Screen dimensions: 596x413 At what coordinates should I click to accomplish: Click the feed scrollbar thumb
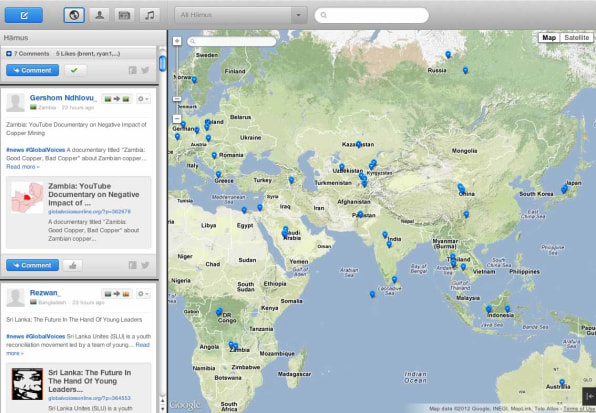[x=162, y=63]
